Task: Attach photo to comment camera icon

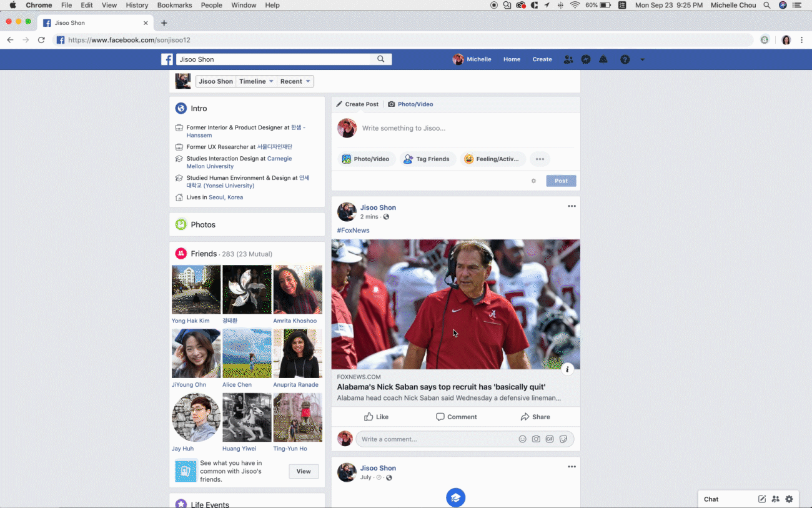Action: pyautogui.click(x=536, y=439)
